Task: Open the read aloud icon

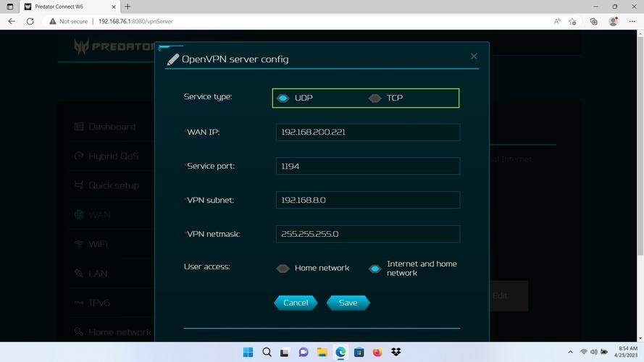Action: [557, 21]
